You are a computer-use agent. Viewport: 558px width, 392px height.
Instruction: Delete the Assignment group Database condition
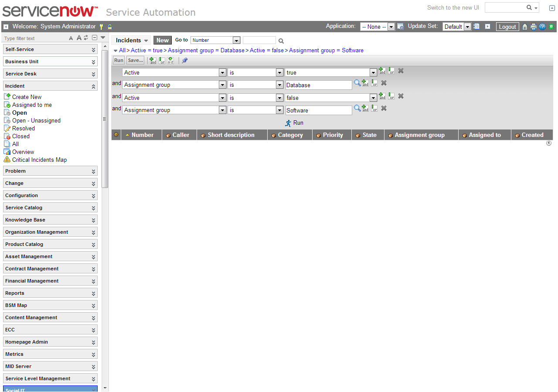point(384,83)
